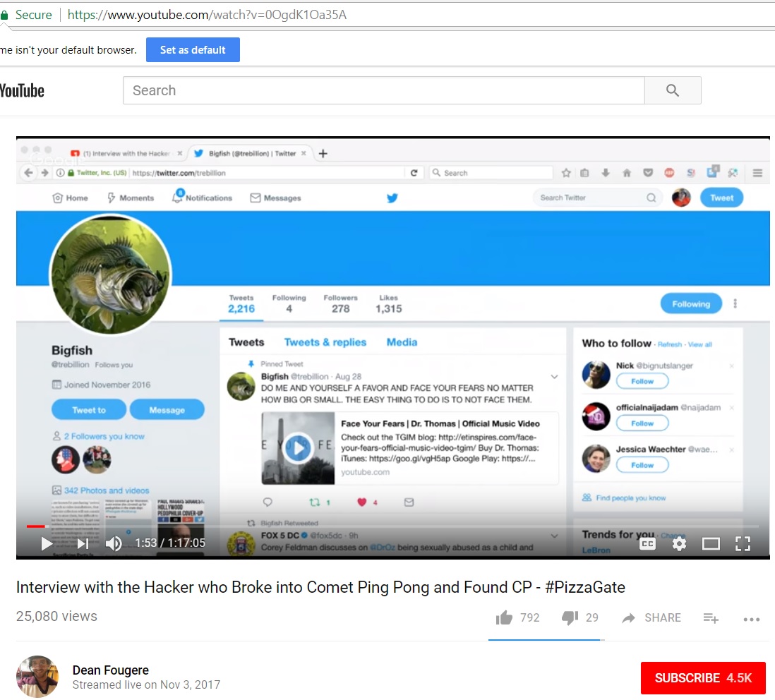
Task: Open Dean Fougere channel avatar
Action: click(x=37, y=676)
